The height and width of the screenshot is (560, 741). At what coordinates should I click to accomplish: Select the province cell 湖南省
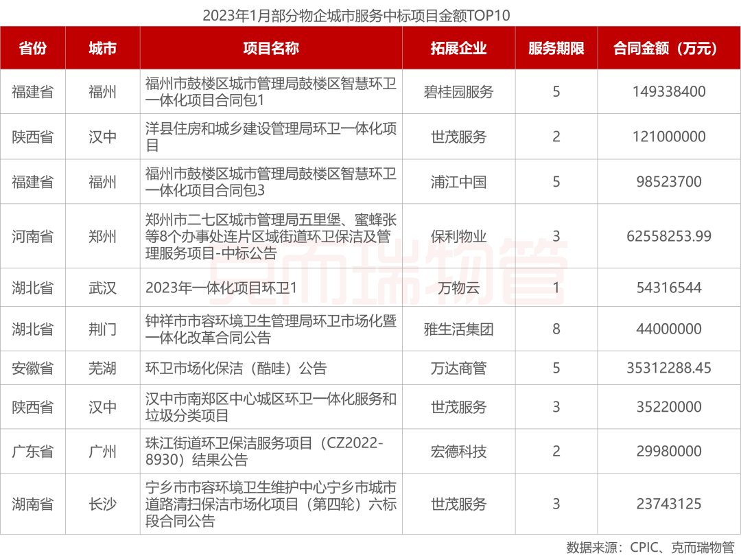tap(33, 504)
